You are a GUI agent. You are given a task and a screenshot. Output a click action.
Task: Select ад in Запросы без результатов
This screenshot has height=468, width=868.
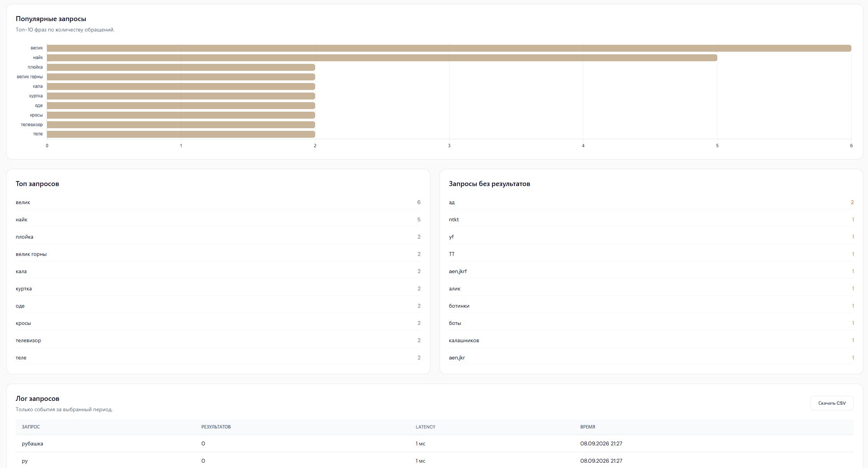651,202
